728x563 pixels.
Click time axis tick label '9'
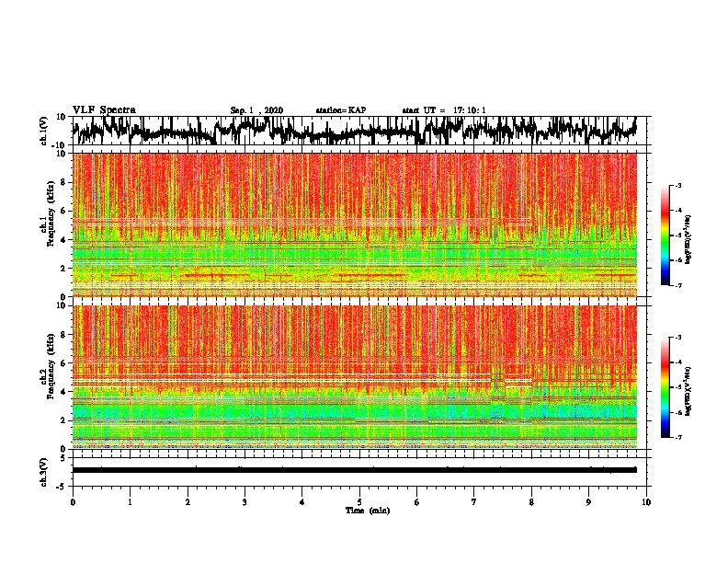point(588,502)
